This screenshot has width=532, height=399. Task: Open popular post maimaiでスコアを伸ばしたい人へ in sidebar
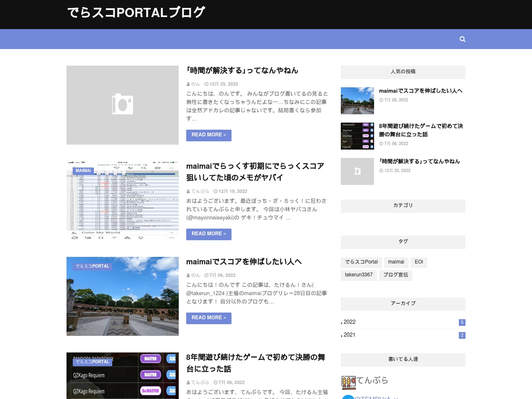(x=421, y=91)
